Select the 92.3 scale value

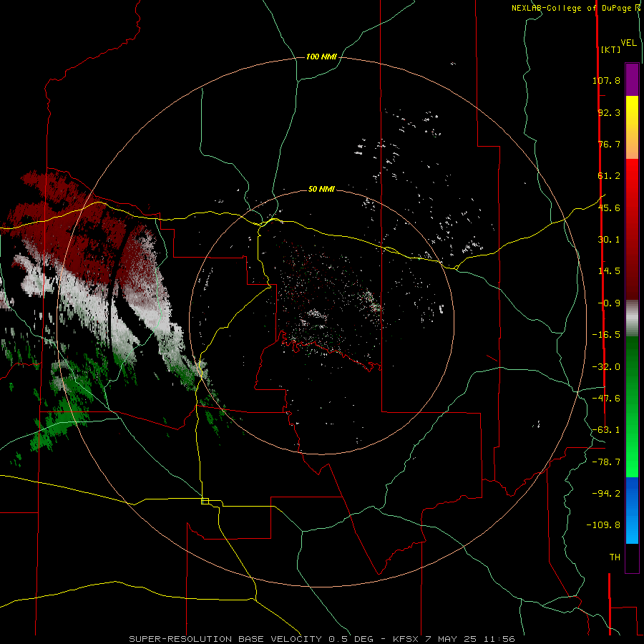609,112
